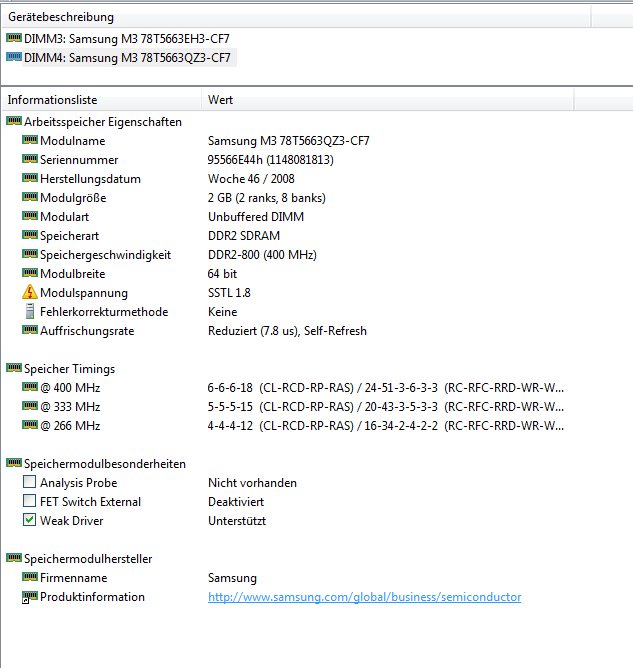Screen dimensions: 633x668
Task: Click the value Unbuffered DIMM
Action: [256, 216]
